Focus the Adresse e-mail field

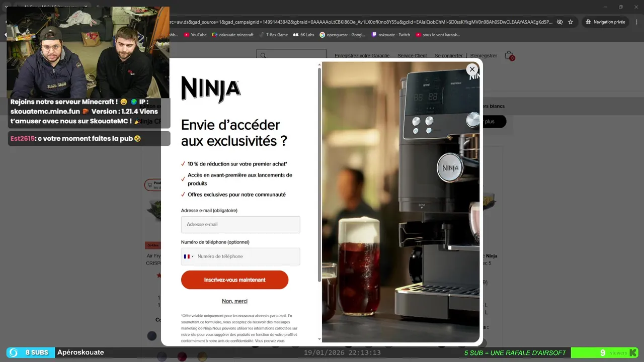click(240, 224)
